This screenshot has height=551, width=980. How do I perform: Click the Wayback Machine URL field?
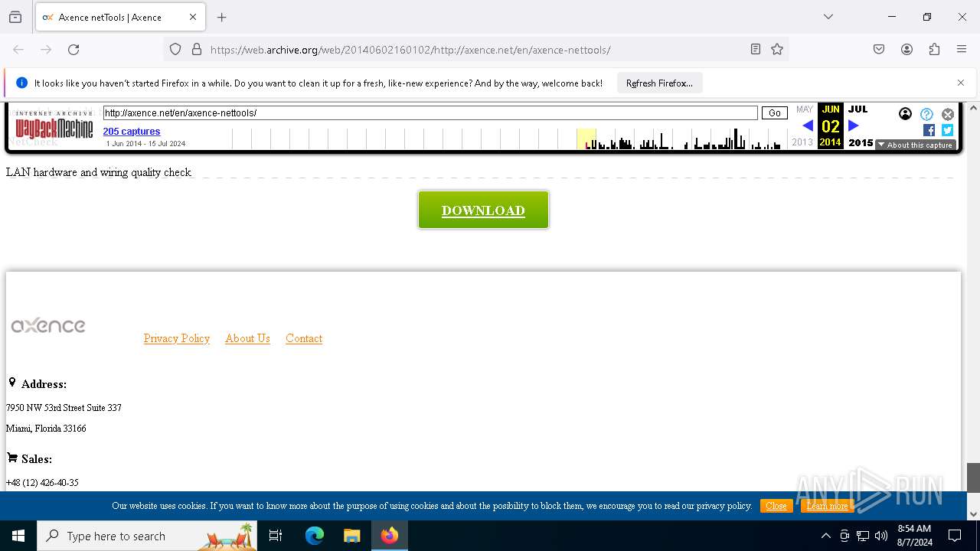click(430, 113)
